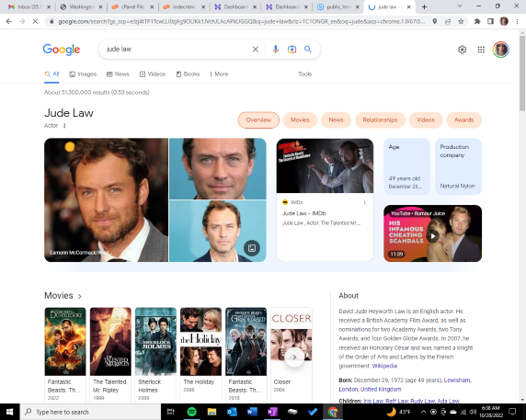Open the Google apps grid
Viewport: 526px width, 420px height.
pos(481,50)
